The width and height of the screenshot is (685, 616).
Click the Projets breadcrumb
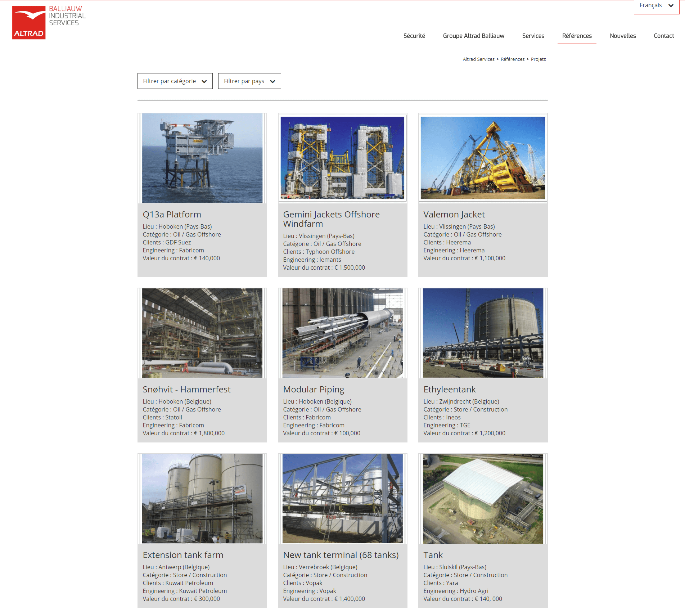538,59
